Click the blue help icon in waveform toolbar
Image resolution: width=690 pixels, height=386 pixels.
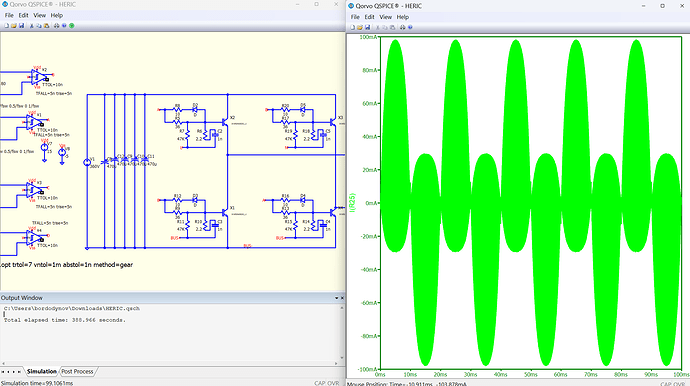(x=410, y=27)
